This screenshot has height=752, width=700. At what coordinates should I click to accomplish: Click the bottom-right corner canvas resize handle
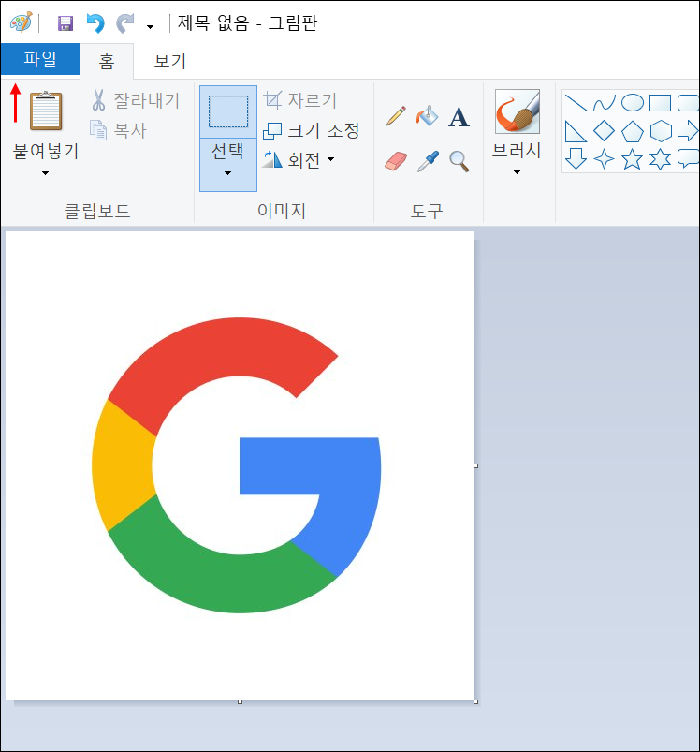pyautogui.click(x=475, y=701)
